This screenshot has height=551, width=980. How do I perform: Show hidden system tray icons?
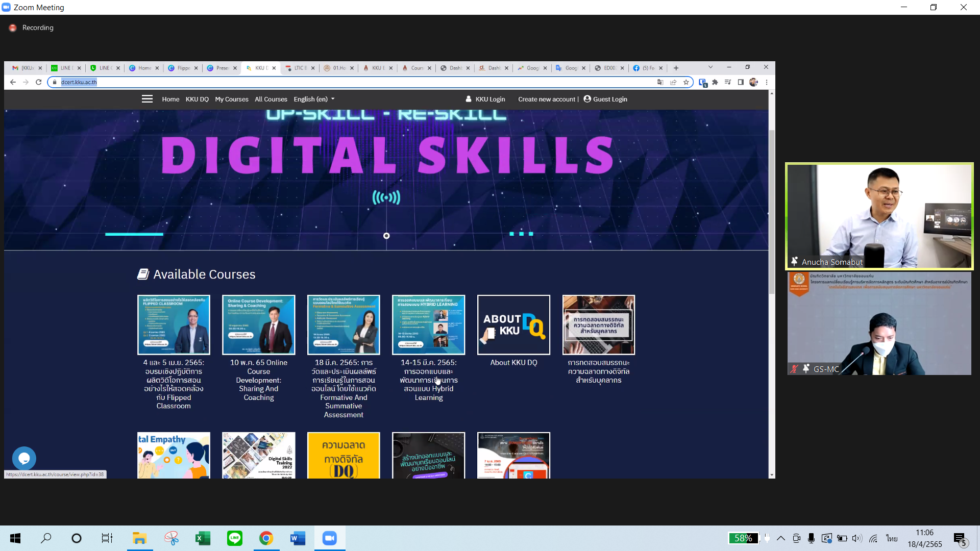click(x=781, y=538)
